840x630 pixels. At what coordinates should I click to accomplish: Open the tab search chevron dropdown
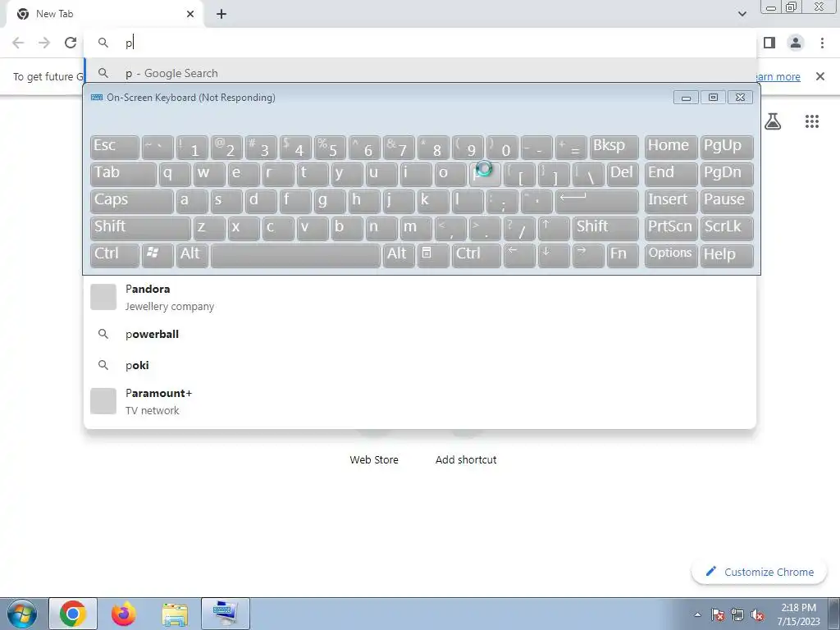(742, 14)
